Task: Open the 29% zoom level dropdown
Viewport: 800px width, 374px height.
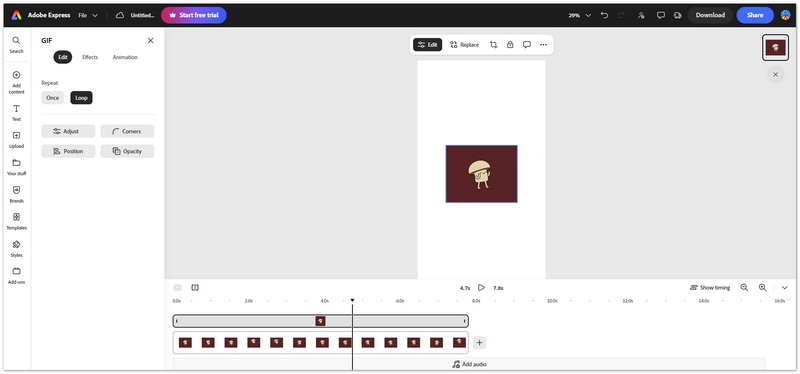Action: 580,15
